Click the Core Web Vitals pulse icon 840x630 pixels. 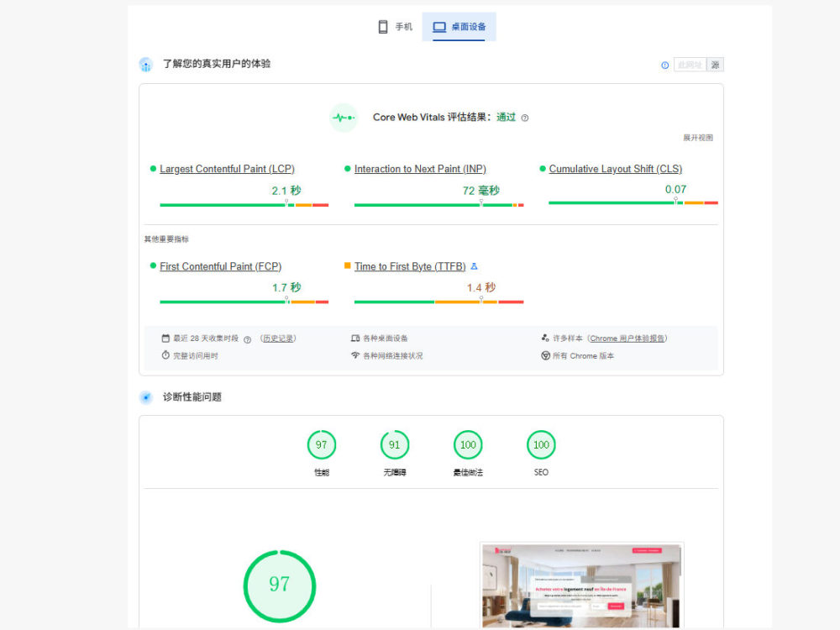click(x=344, y=118)
